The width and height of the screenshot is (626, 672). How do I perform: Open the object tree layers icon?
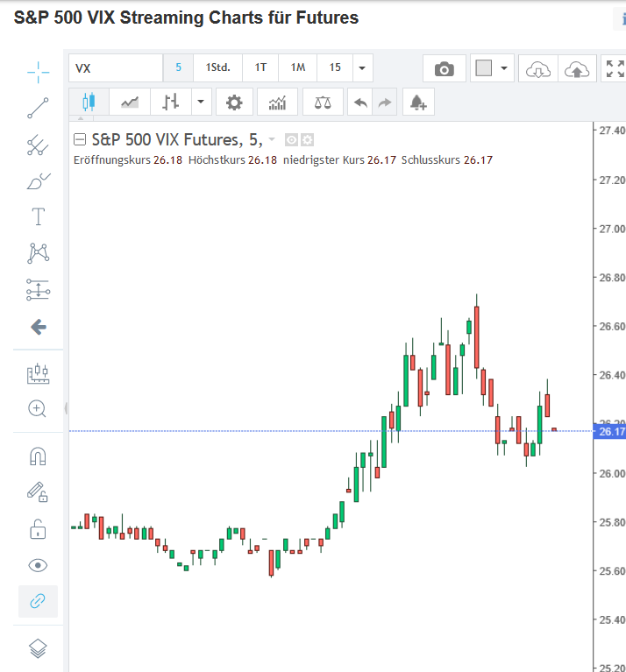[38, 648]
